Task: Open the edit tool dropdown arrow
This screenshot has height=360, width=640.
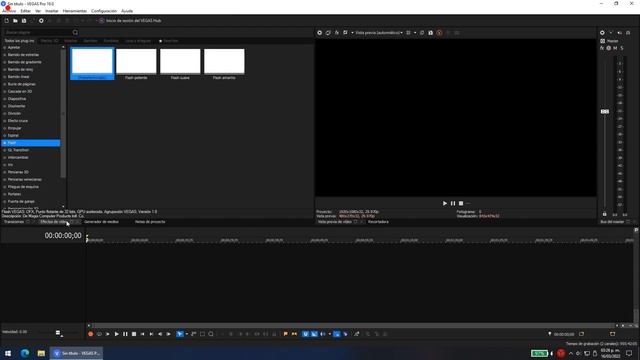Action: tap(187, 334)
